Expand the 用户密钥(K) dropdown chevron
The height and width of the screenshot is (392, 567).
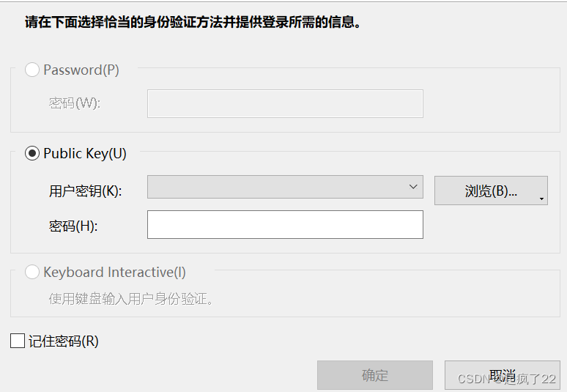(413, 188)
